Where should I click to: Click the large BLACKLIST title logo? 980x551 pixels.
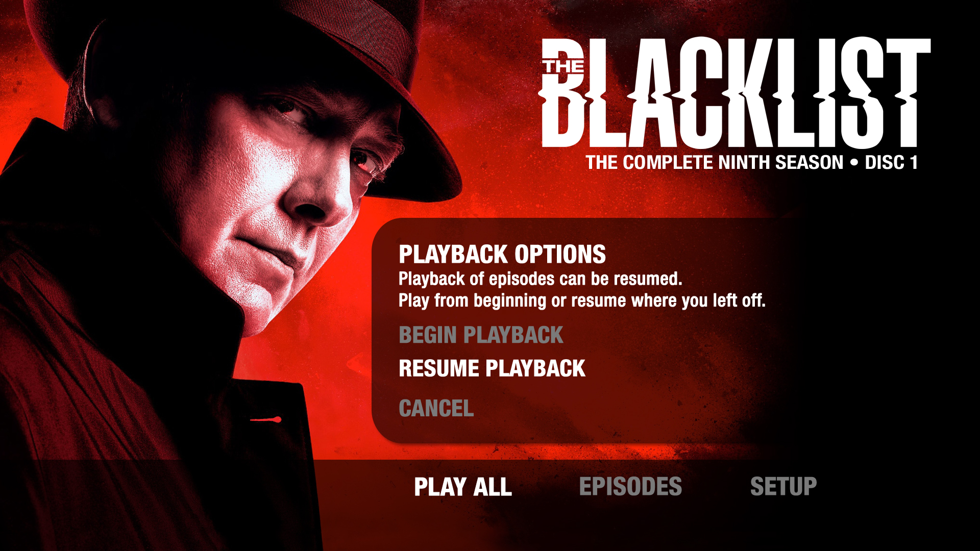tap(735, 93)
